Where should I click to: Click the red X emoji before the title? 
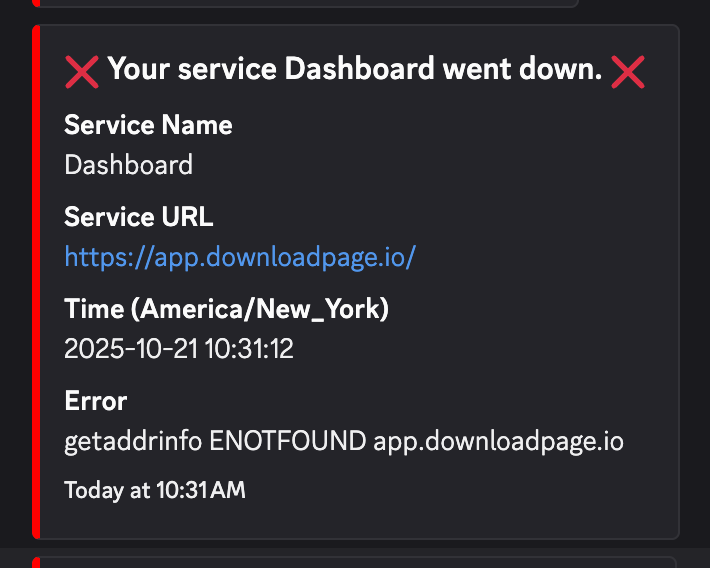82,71
